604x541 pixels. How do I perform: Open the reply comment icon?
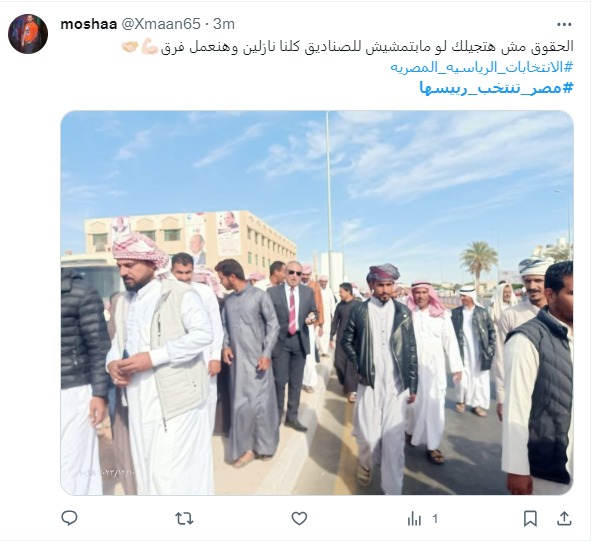[x=69, y=518]
